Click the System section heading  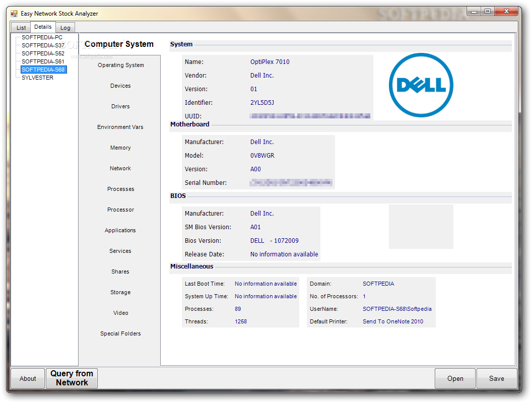click(181, 44)
